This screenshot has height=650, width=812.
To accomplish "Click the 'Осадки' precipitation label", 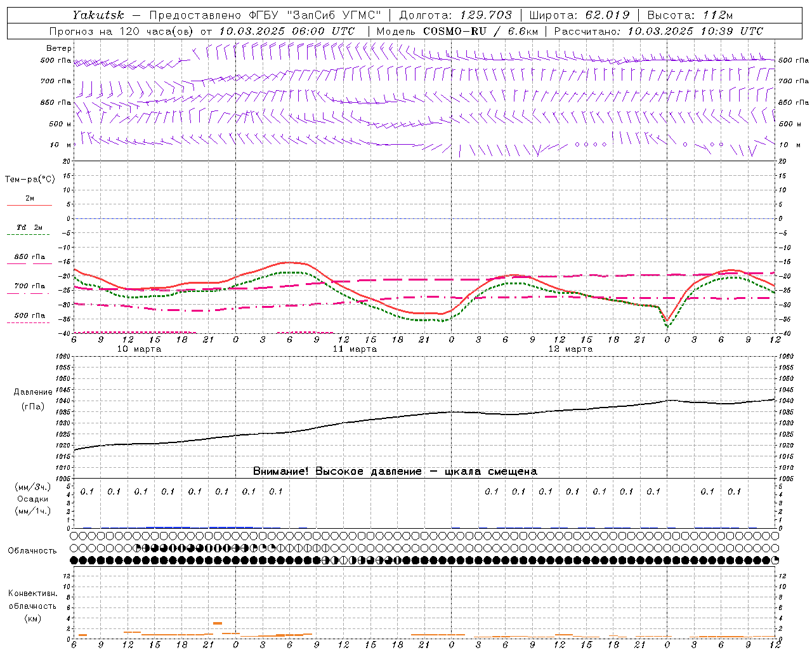I will click(32, 499).
